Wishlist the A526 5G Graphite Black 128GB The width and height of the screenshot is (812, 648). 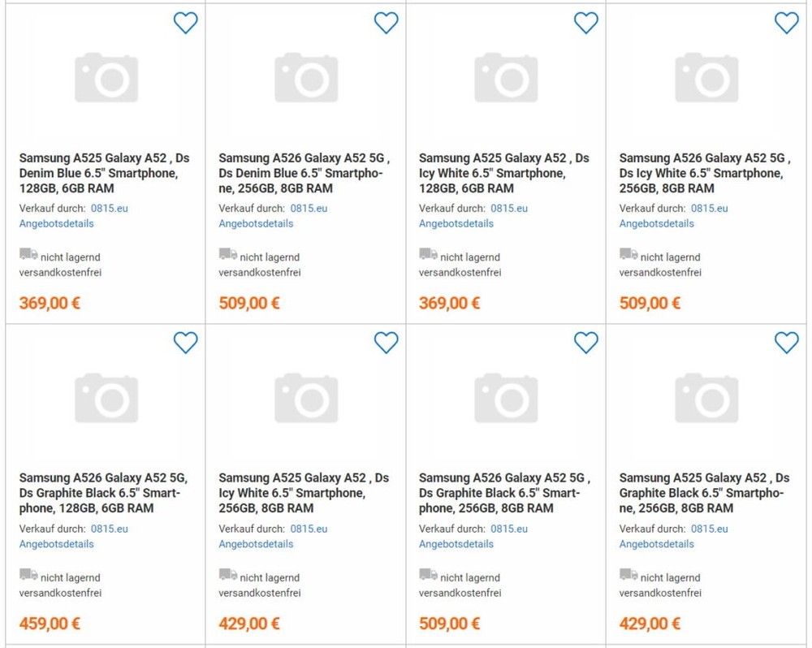[x=186, y=343]
